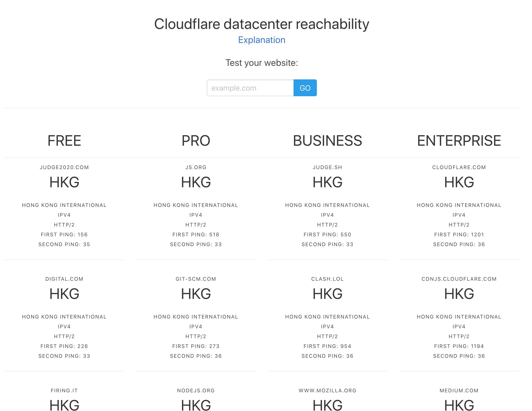Click the JS.ORG domain label

[x=196, y=167]
